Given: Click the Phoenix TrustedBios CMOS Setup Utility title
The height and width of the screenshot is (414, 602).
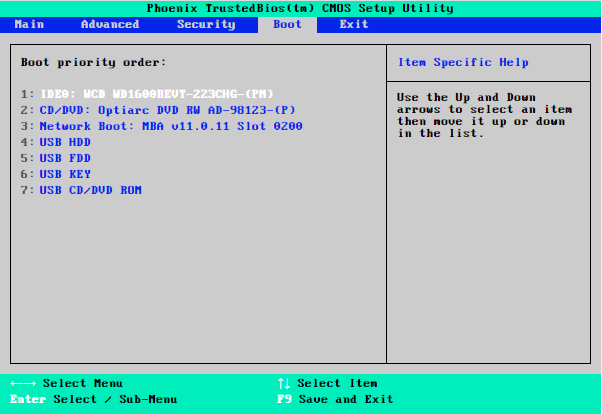Looking at the screenshot, I should click(x=300, y=8).
